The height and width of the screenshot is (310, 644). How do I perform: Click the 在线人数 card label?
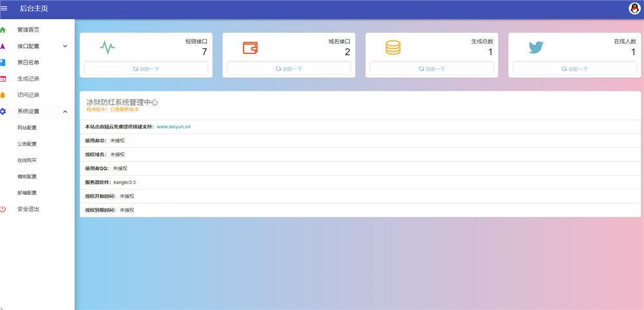(625, 41)
